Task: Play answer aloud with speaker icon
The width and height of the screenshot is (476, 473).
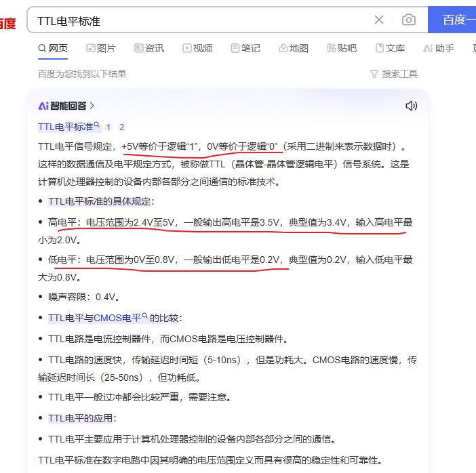Action: pyautogui.click(x=412, y=106)
